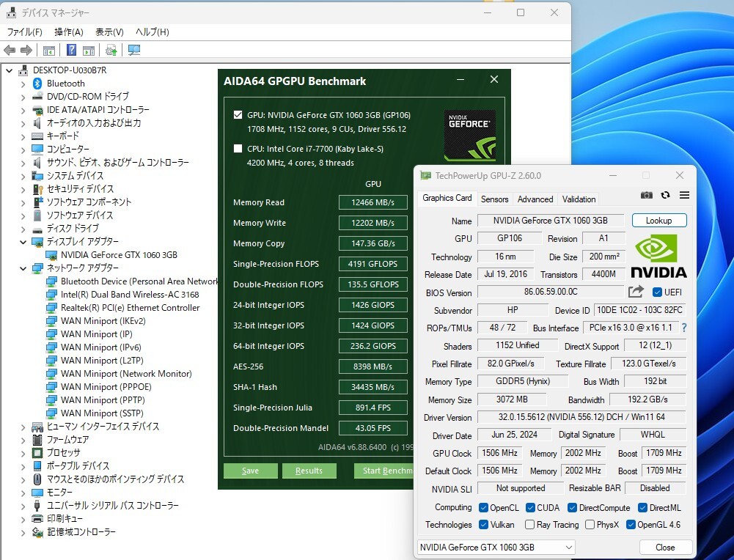
Task: Click the GeForce logo in AIDA64 window
Action: point(469,135)
